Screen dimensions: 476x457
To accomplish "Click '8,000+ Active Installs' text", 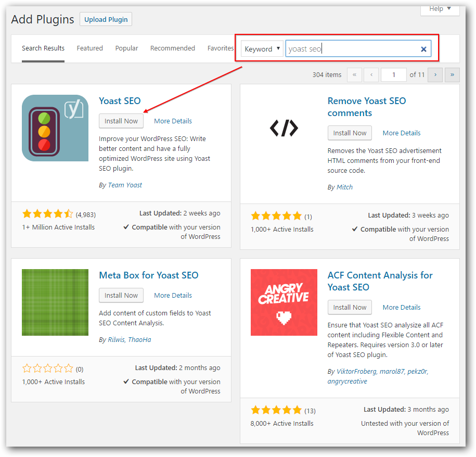I will pyautogui.click(x=282, y=423).
